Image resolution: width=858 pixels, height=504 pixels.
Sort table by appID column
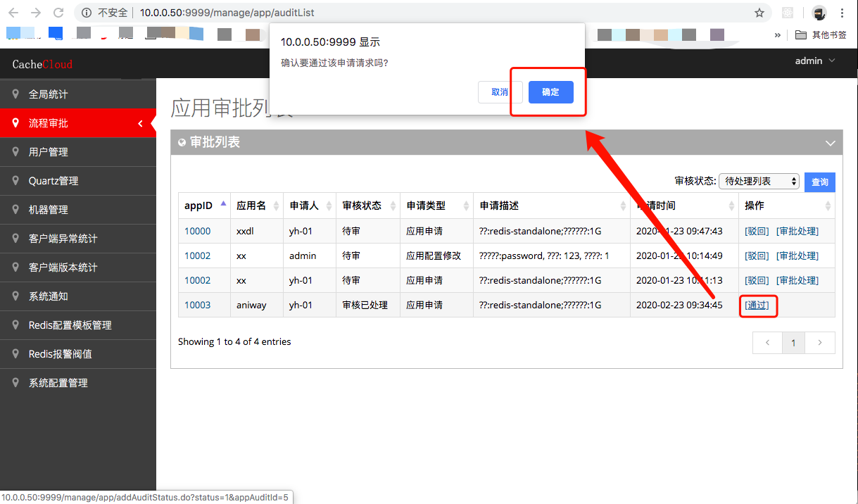click(x=205, y=206)
